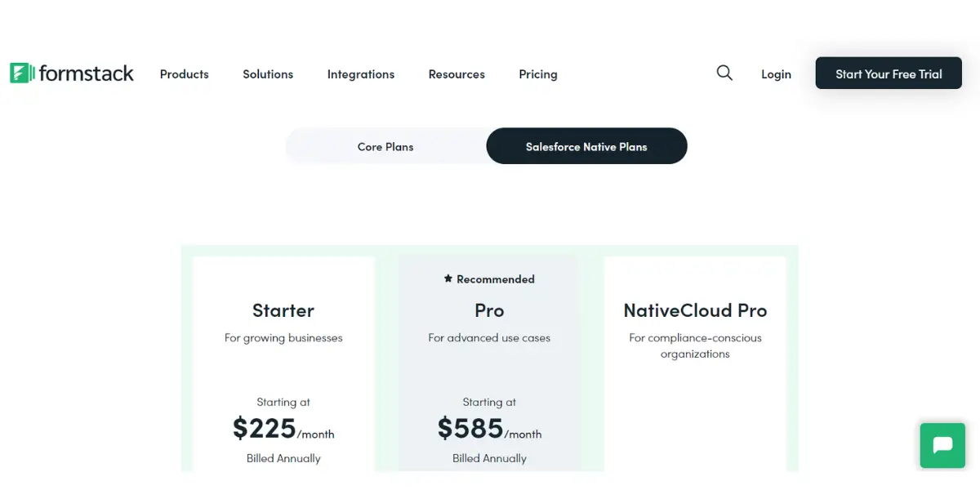Open the green chat widget
The image size is (980, 490).
click(942, 445)
